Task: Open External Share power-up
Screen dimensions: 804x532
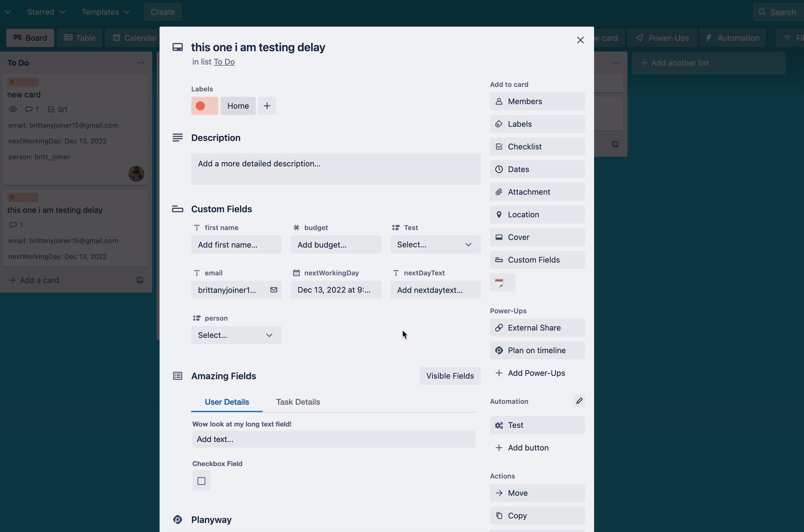Action: coord(537,328)
